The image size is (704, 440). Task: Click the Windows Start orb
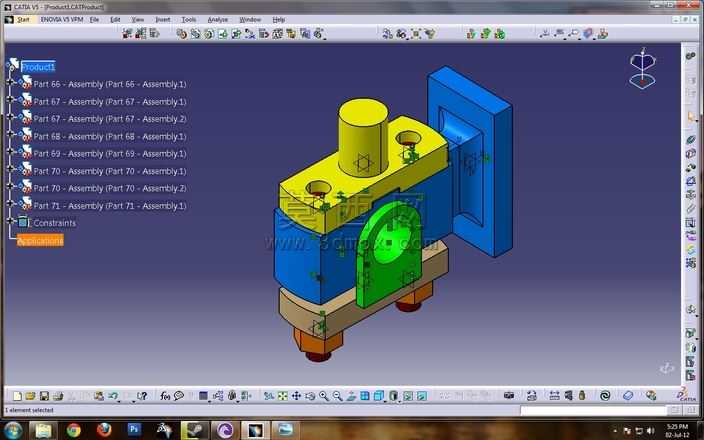click(x=13, y=430)
